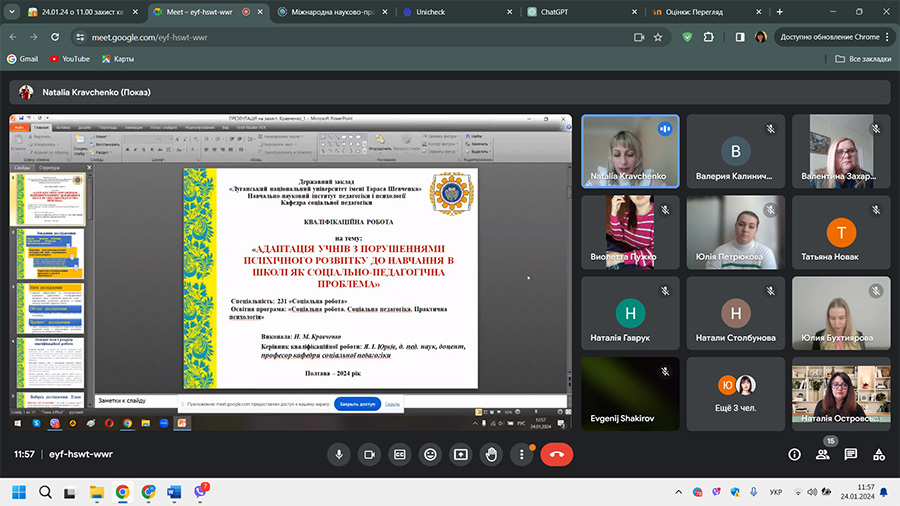The width and height of the screenshot is (900, 506).
Task: Raise hand in the meeting
Action: tap(491, 454)
